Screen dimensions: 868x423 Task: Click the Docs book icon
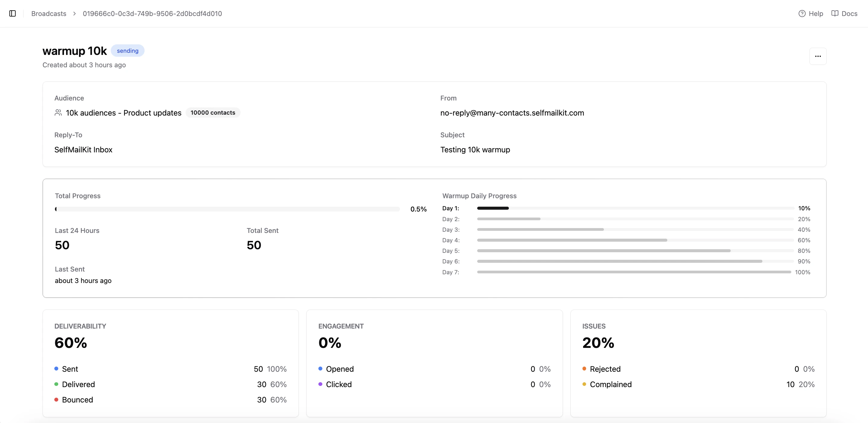coord(834,14)
